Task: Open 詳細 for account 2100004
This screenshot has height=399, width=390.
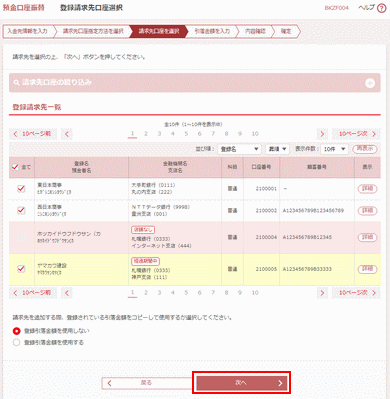Action: 367,237
